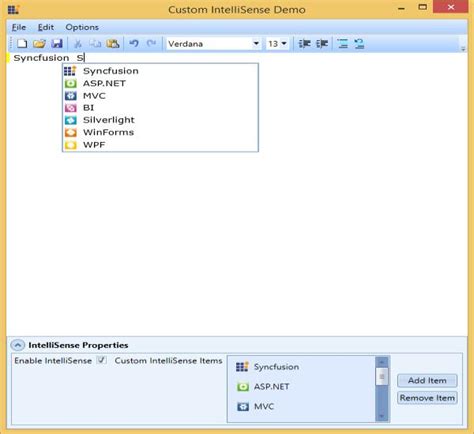Toggle the Enable IntelliSense checkbox
This screenshot has width=474, height=434.
(102, 360)
